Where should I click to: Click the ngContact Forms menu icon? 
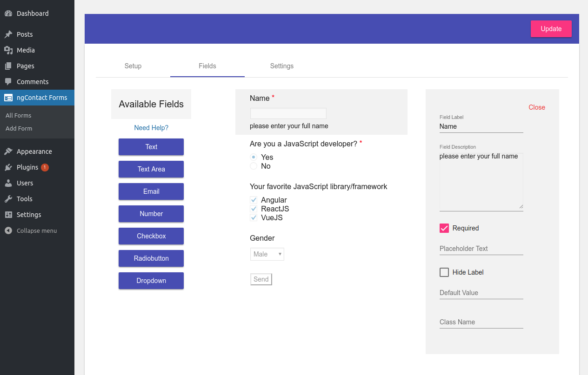[8, 98]
